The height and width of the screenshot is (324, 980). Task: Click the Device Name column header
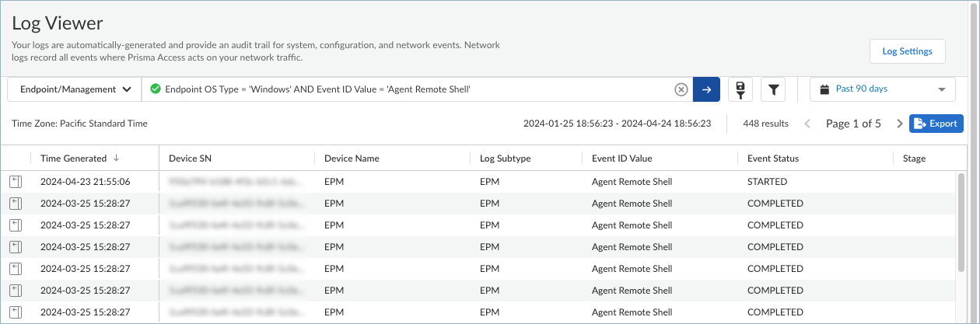click(x=352, y=159)
